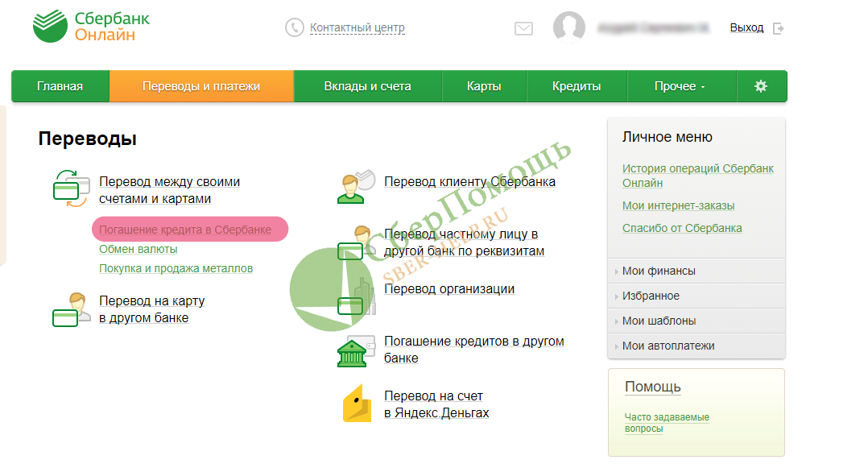The image size is (868, 464).
Task: Open the messages envelope icon
Action: coord(523,28)
